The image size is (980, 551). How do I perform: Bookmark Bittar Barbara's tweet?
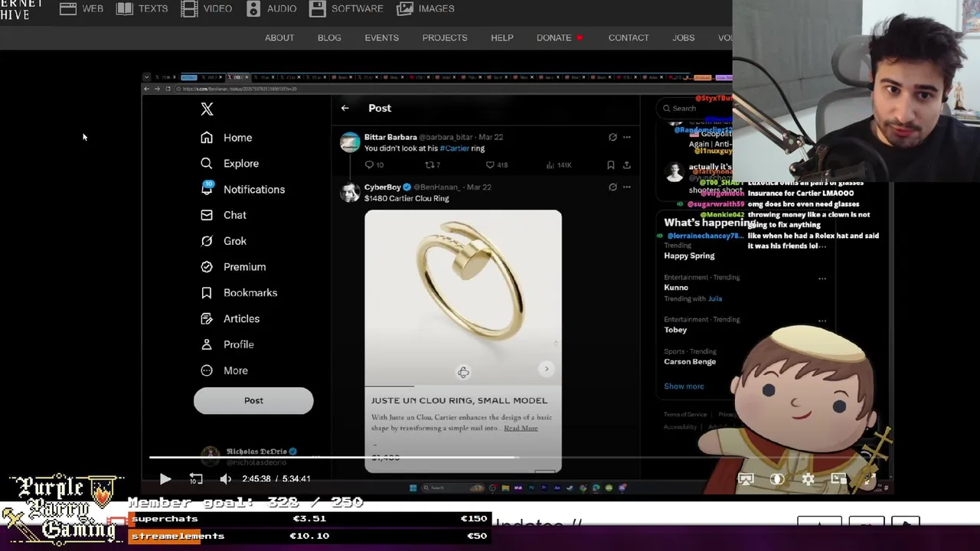tap(610, 165)
